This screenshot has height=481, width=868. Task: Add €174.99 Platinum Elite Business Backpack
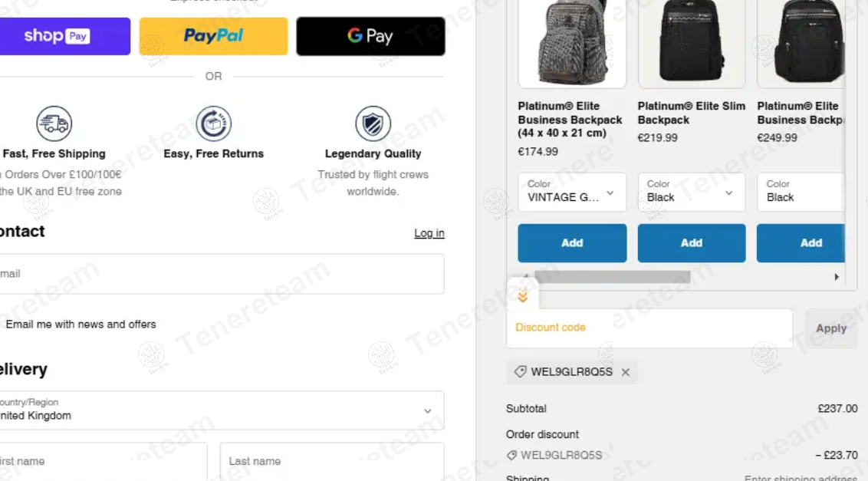pyautogui.click(x=572, y=243)
